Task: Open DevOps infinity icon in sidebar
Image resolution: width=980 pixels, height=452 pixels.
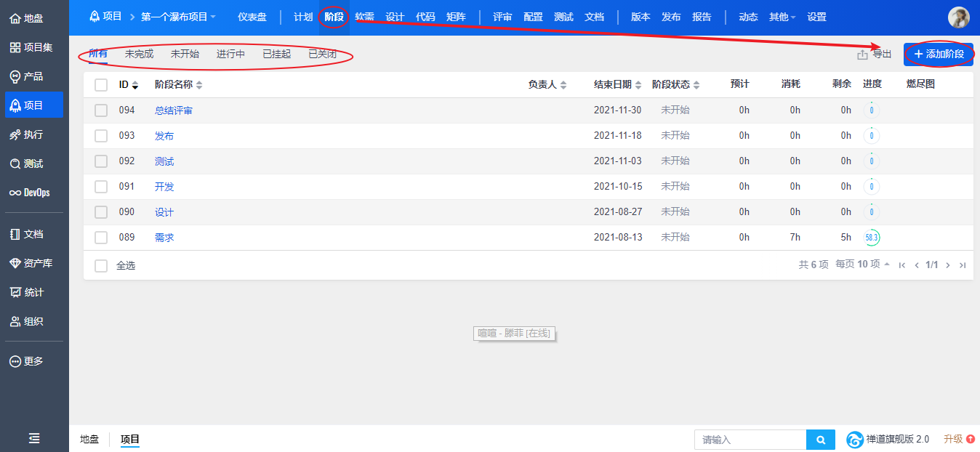Action: (x=15, y=193)
